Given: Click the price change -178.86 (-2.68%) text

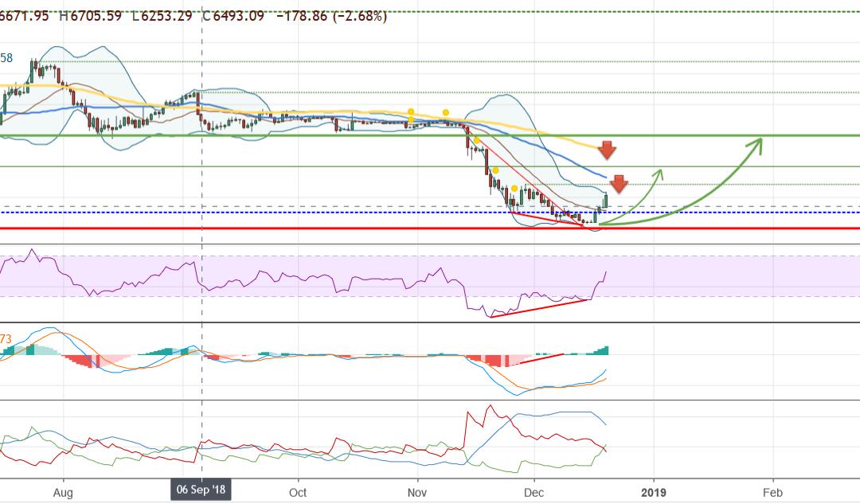Looking at the screenshot, I should click(330, 16).
